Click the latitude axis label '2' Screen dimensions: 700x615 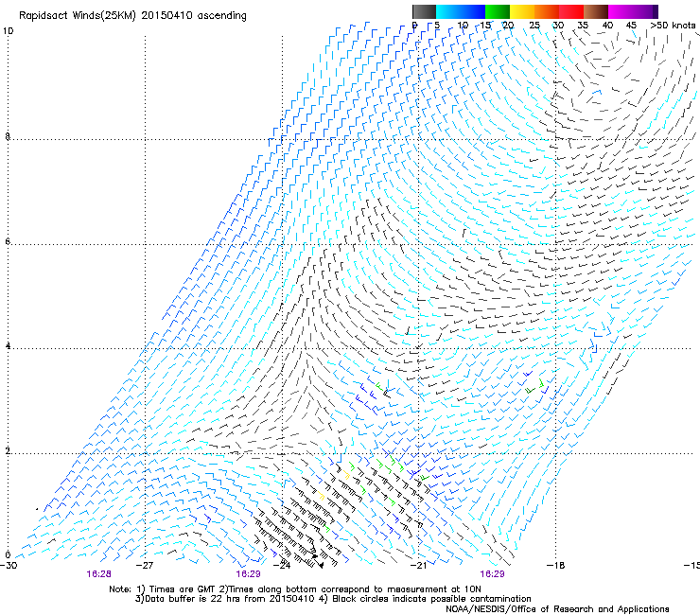click(8, 450)
